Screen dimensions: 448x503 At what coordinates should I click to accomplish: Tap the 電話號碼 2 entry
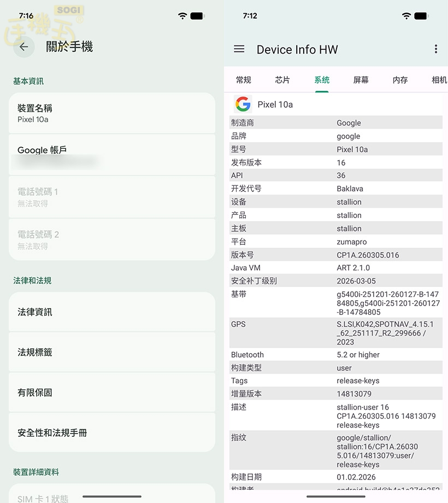[112, 239]
